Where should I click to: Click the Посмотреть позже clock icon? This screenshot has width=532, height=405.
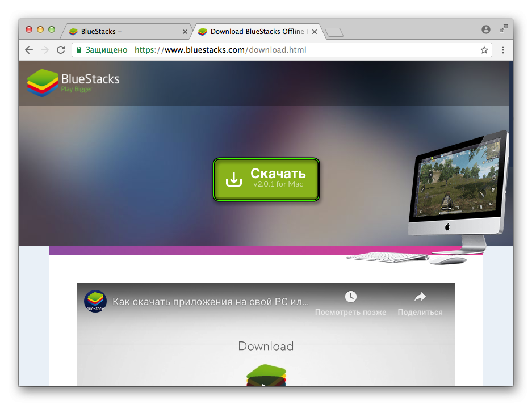[x=351, y=297]
